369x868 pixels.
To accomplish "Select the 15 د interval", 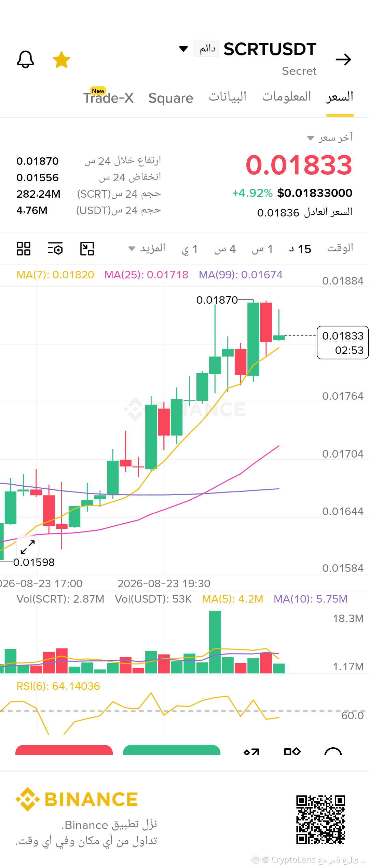I will [x=300, y=249].
